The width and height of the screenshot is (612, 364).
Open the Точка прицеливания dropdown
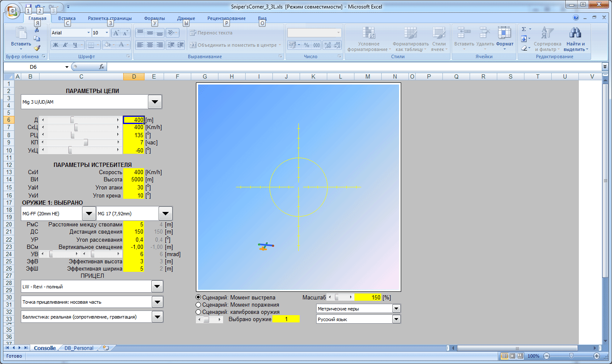tap(157, 302)
